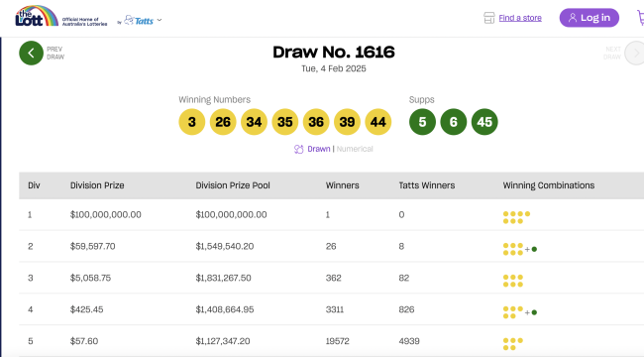
Task: Open the shopping cart icon
Action: [x=640, y=18]
